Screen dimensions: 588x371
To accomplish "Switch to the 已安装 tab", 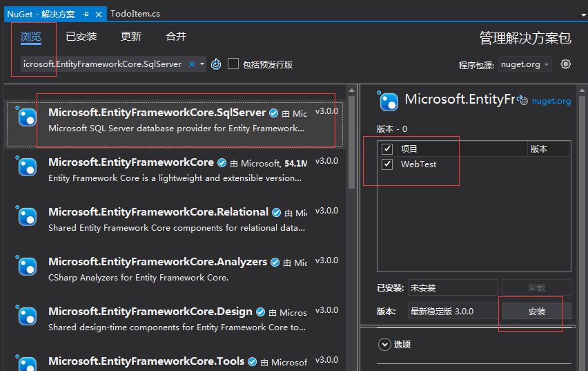I will [81, 37].
